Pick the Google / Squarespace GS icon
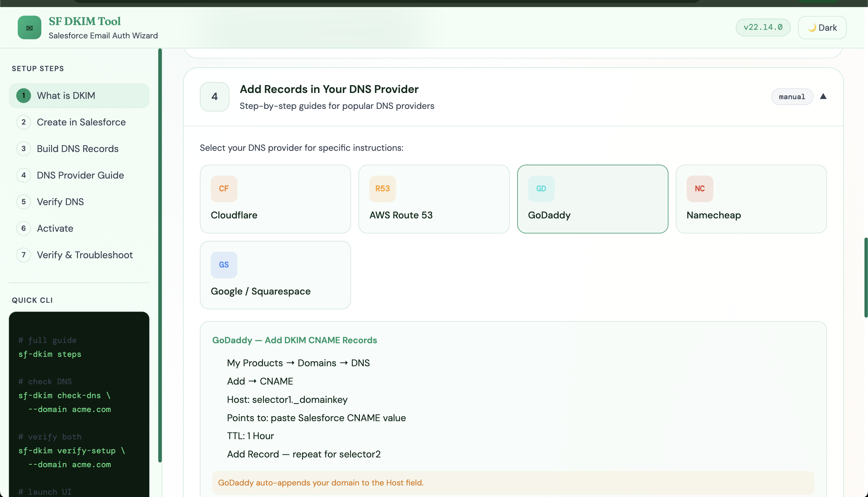868x497 pixels. (224, 264)
